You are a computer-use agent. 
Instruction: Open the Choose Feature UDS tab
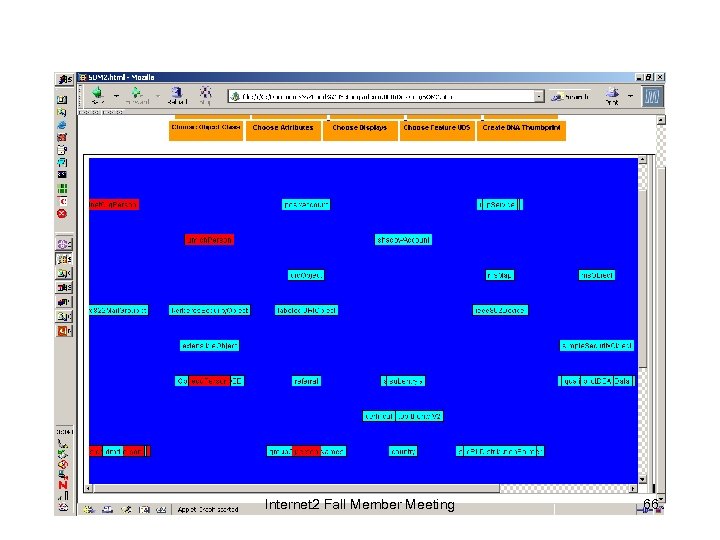(437, 129)
